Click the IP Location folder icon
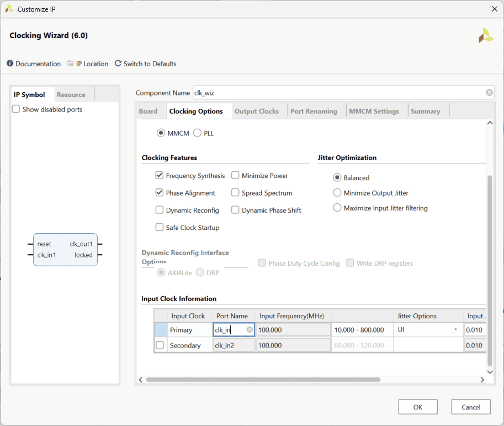 click(71, 64)
